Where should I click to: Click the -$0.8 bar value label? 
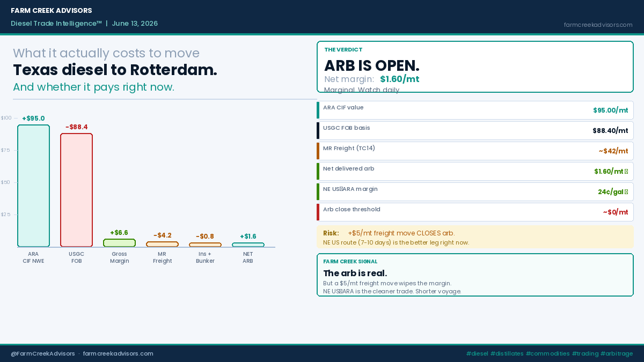(205, 237)
